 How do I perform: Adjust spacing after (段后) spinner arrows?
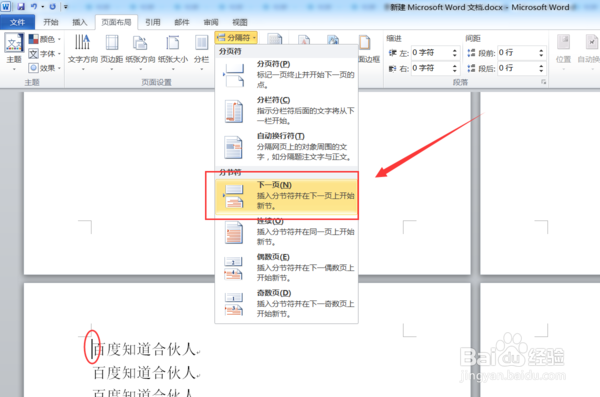541,68
